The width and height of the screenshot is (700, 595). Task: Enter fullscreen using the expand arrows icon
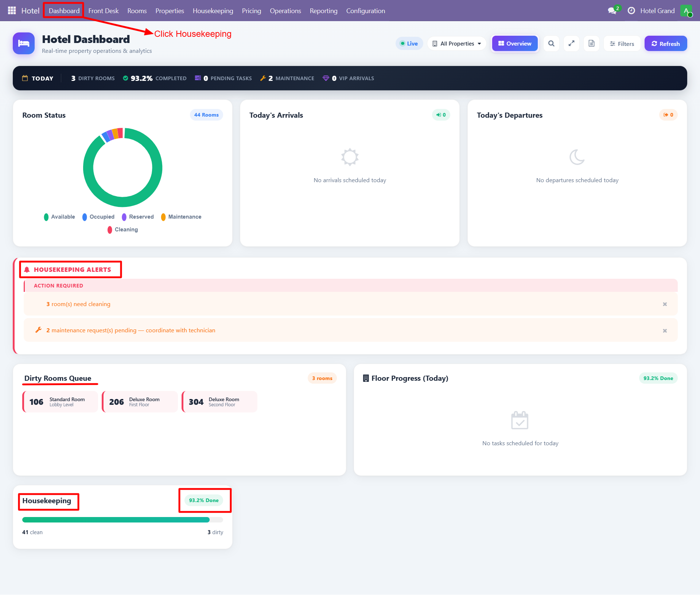coord(571,43)
